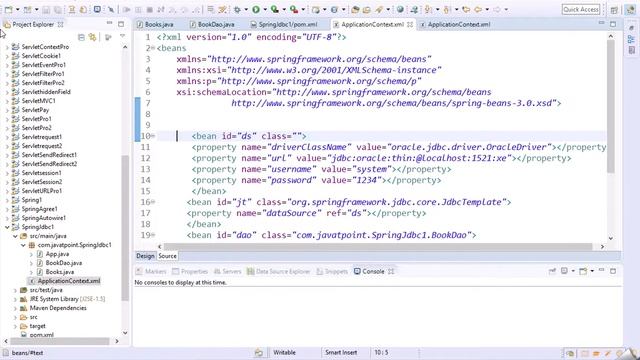The height and width of the screenshot is (360, 640).
Task: Select the second ApplicationContext.xml tab
Action: point(455,24)
